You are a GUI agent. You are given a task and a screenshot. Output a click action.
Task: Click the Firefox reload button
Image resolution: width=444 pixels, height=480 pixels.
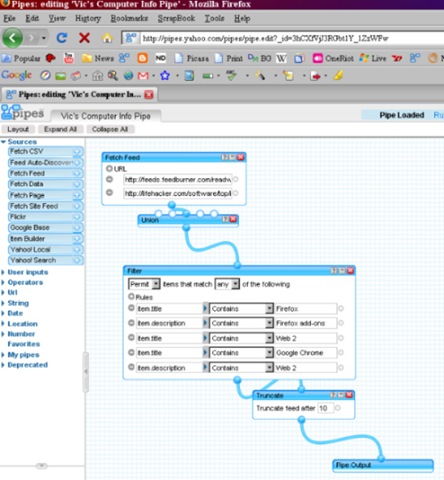pyautogui.click(x=62, y=38)
